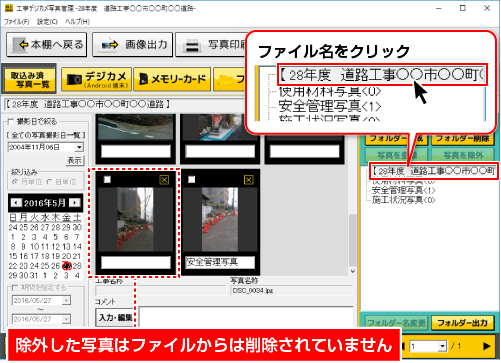
Task: Click 画像出力 button
Action: (x=132, y=44)
